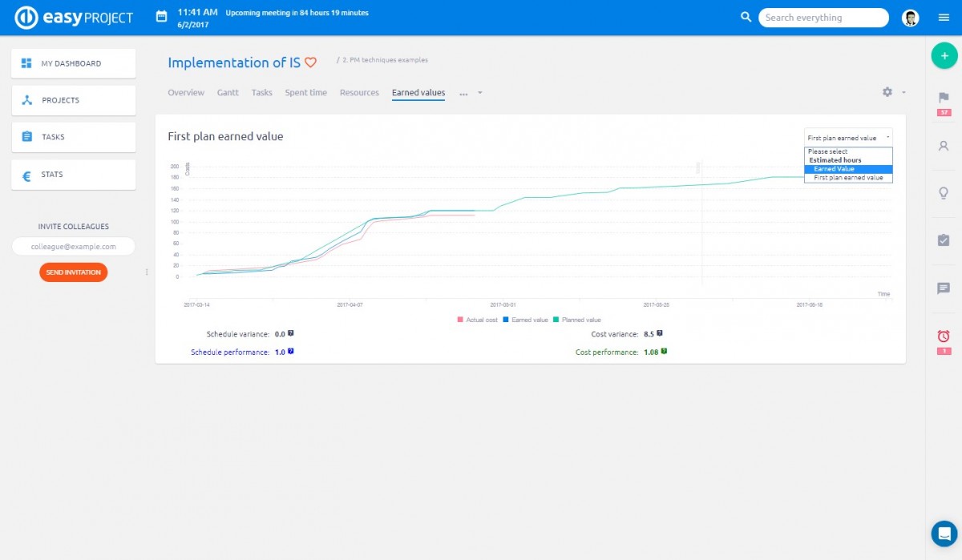Switch to the Gantt tab

tap(228, 93)
